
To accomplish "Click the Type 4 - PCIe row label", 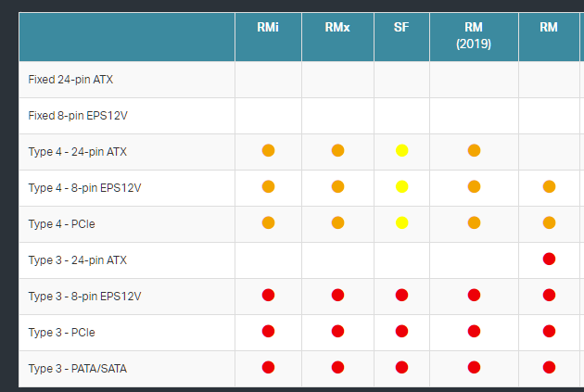I will [x=62, y=223].
